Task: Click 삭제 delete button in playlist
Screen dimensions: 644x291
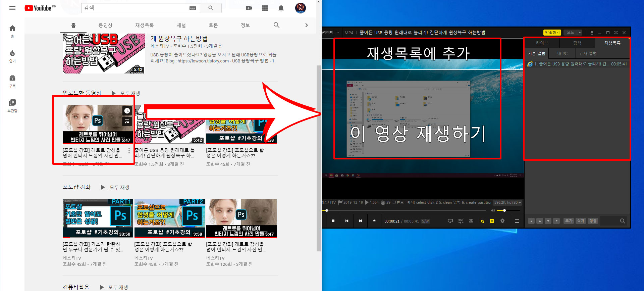Action: [x=581, y=221]
